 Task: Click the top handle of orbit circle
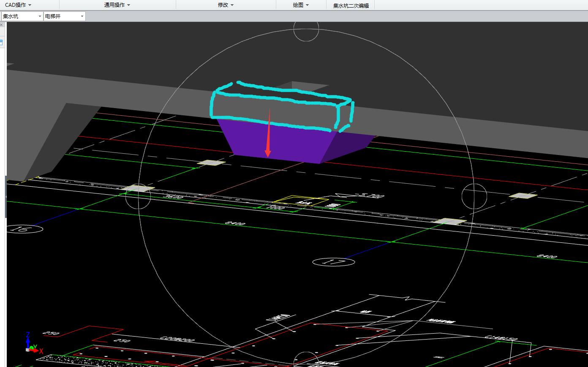tap(306, 29)
